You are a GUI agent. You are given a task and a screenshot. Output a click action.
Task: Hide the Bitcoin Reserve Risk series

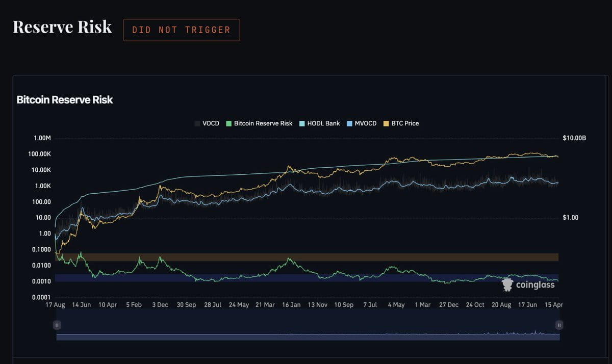259,123
